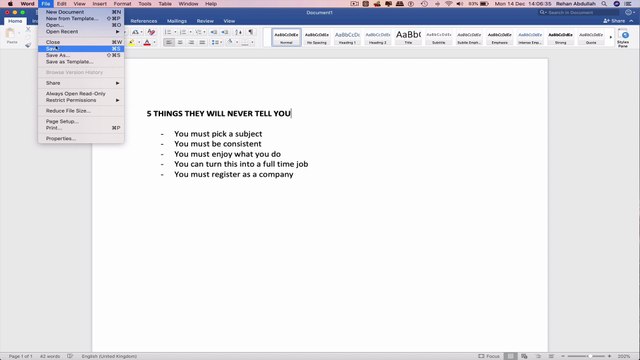Expand the Restrict Permissions submenu
The image size is (640, 360).
(81, 100)
